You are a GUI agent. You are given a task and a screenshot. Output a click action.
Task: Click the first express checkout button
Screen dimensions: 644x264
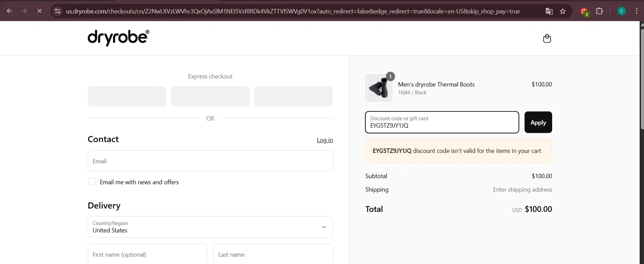[127, 96]
